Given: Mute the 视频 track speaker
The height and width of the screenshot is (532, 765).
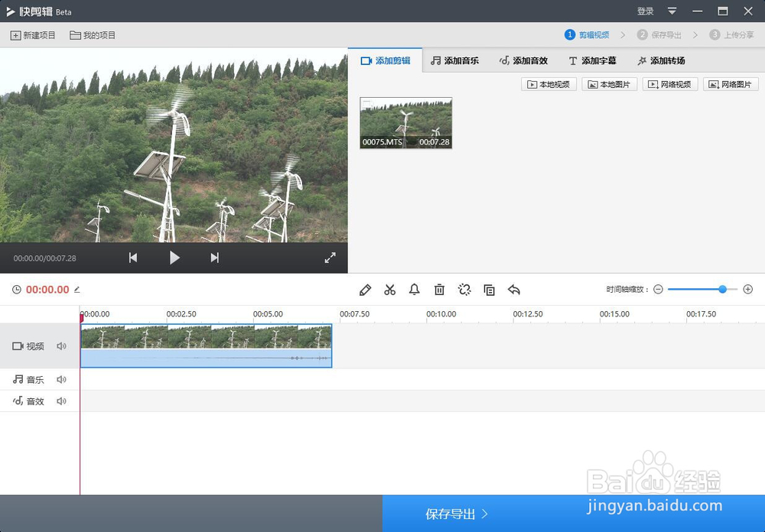Looking at the screenshot, I should point(61,345).
